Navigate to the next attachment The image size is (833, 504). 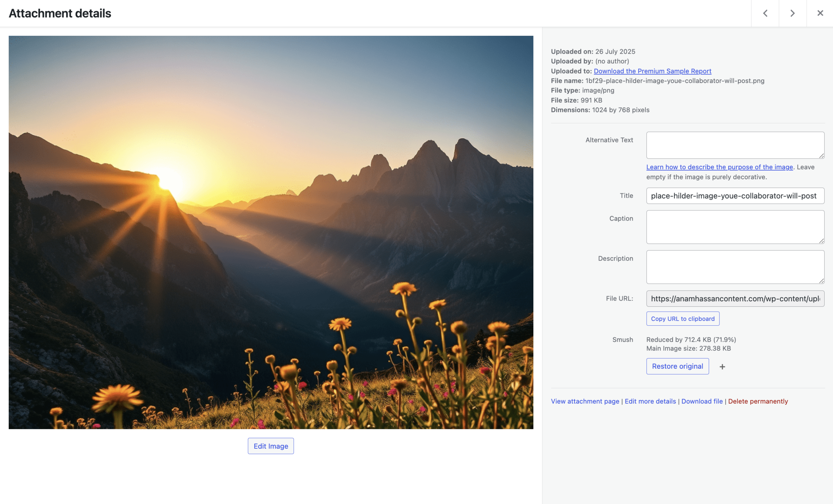(x=792, y=13)
